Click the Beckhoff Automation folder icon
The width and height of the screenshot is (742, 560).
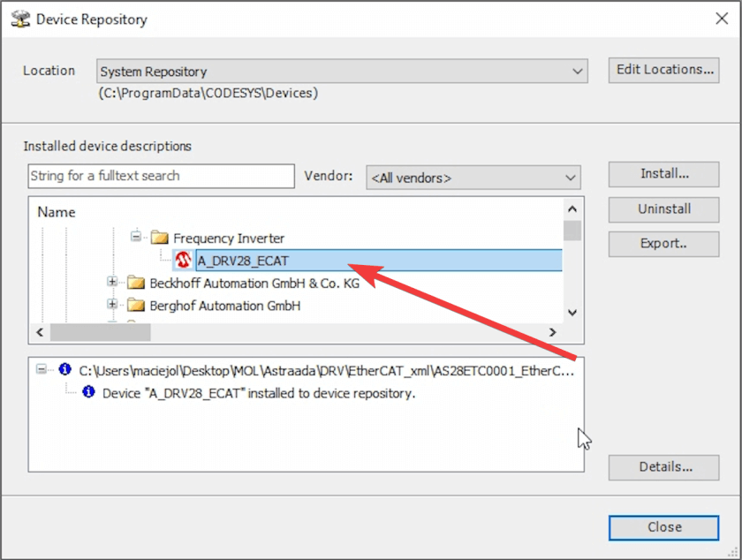click(x=136, y=283)
